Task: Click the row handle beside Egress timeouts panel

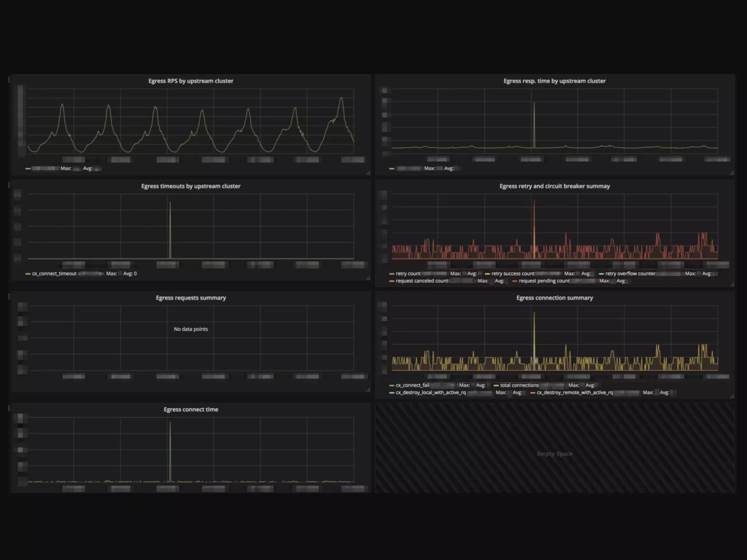Action: 9,185
